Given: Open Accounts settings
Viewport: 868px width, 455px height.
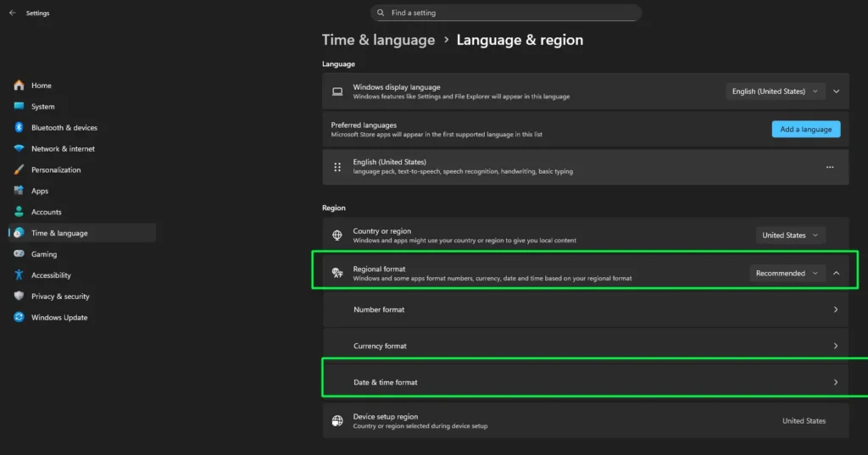Looking at the screenshot, I should (82, 212).
